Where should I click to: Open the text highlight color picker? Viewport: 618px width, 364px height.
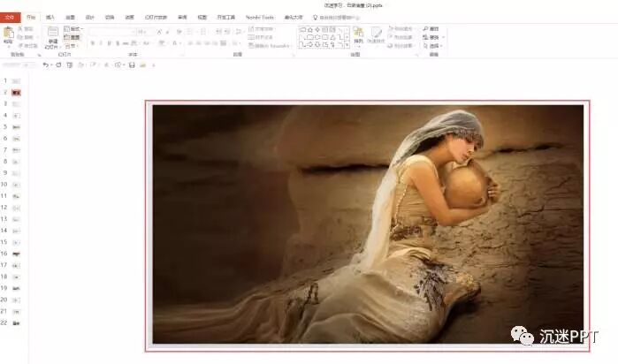click(163, 43)
